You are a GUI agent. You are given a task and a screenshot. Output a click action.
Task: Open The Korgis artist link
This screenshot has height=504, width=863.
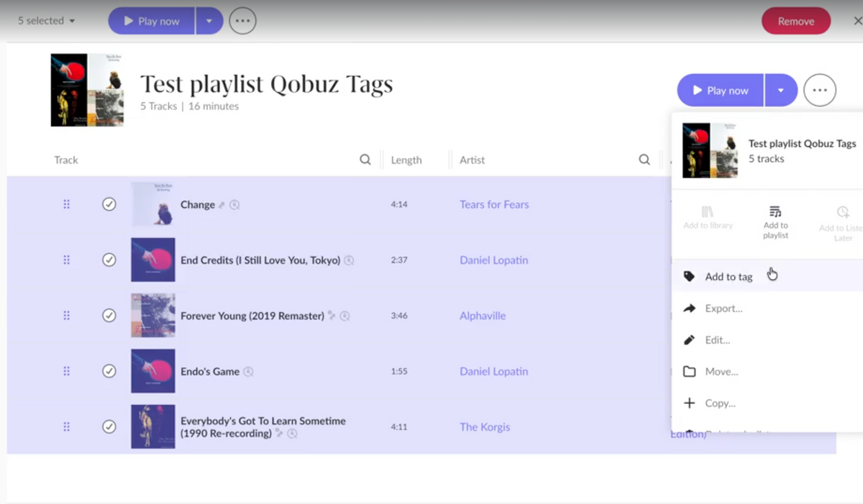pos(485,426)
